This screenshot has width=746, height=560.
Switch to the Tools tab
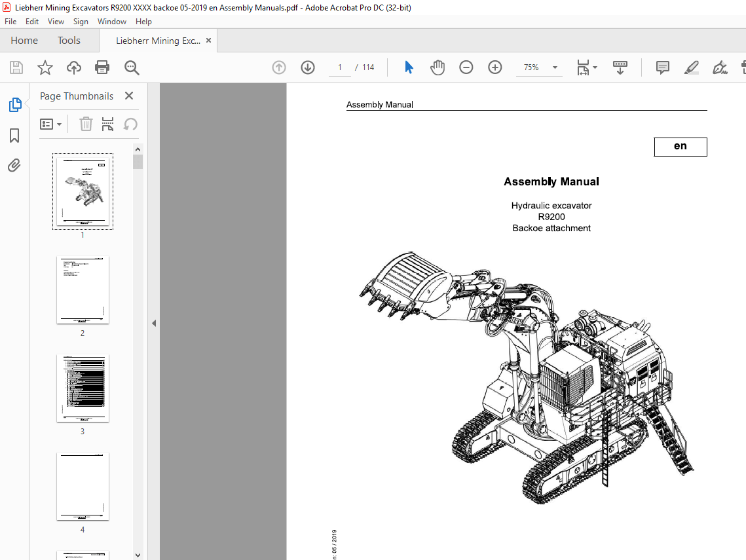(x=69, y=40)
